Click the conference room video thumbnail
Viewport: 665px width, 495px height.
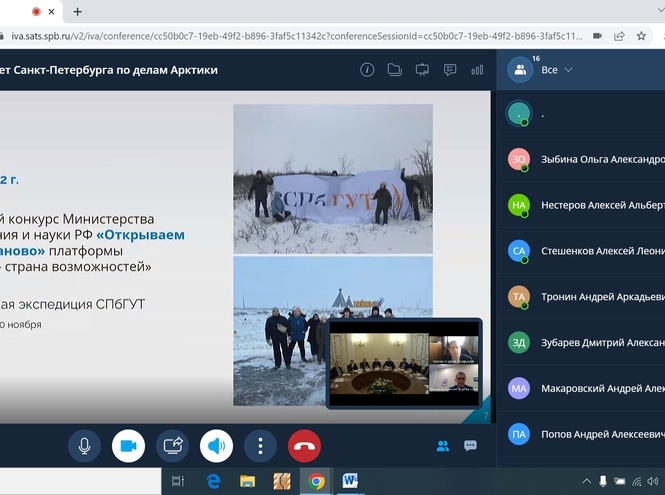[404, 364]
